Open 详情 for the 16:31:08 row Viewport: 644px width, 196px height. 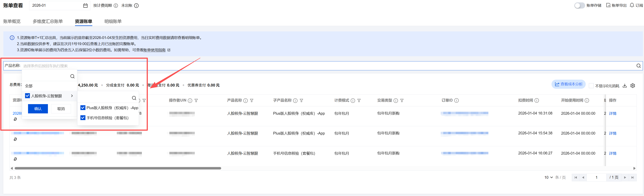(x=612, y=114)
